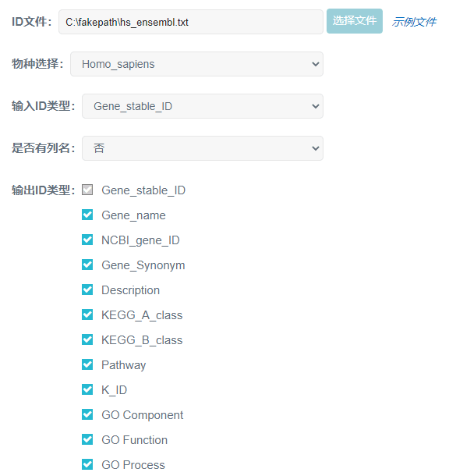This screenshot has width=456, height=476.
Task: Disable the Gene_Synonym output option
Action: point(87,265)
